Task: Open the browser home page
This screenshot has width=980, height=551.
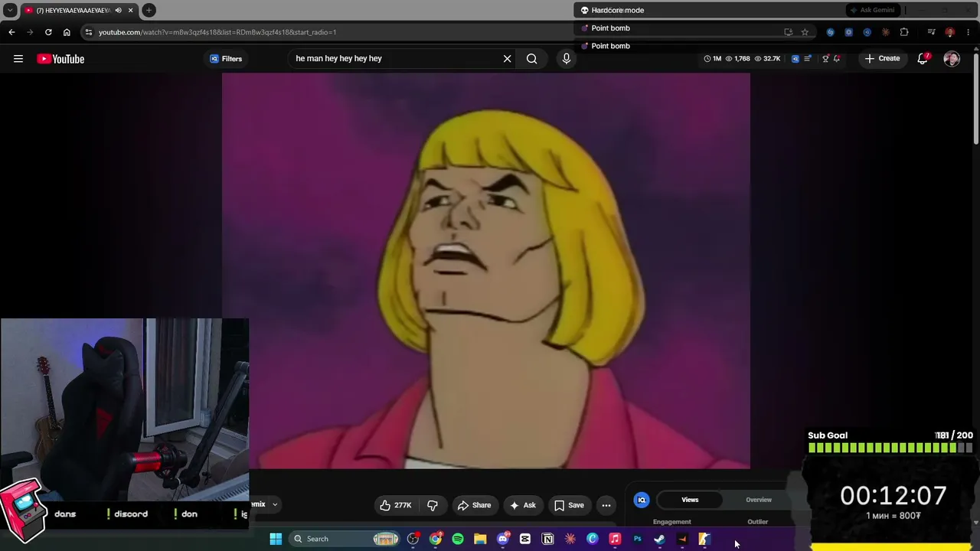Action: coord(67,32)
